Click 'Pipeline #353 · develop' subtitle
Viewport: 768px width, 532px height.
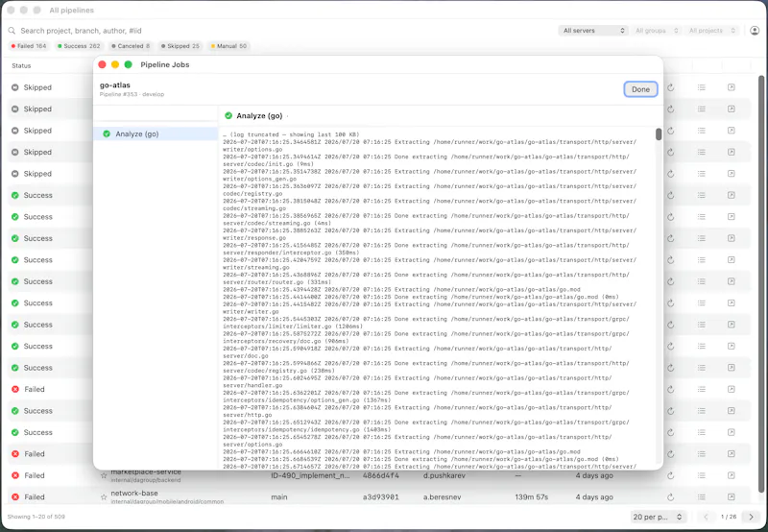132,94
